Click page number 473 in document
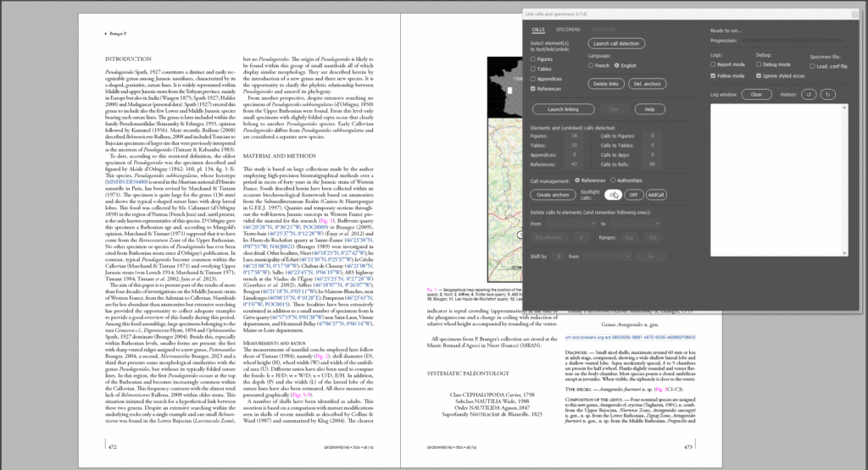 [x=688, y=447]
